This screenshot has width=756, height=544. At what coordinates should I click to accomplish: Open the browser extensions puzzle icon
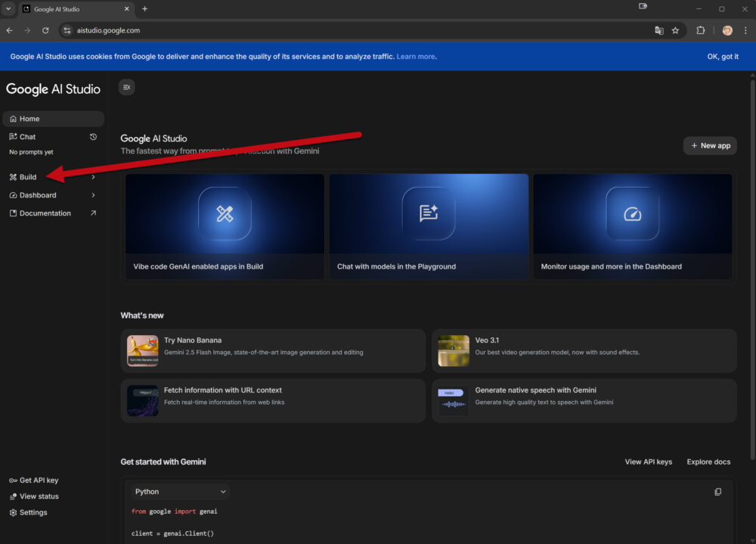[700, 30]
